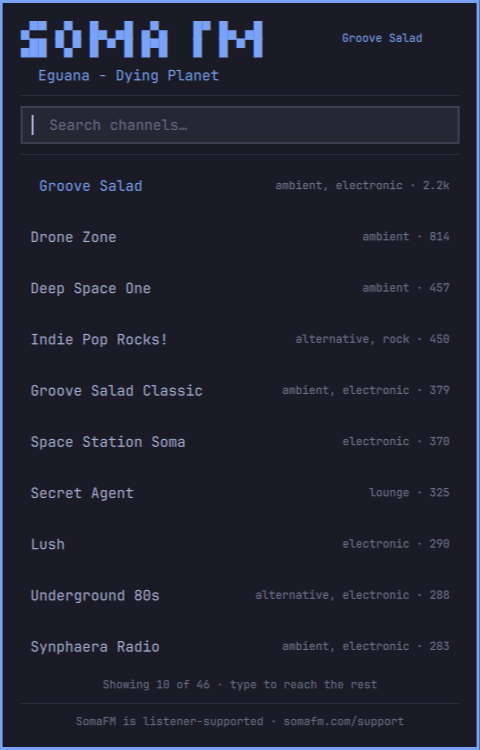Select the Drone Zone channel
Screen dimensions: 480x750
[x=240, y=237]
